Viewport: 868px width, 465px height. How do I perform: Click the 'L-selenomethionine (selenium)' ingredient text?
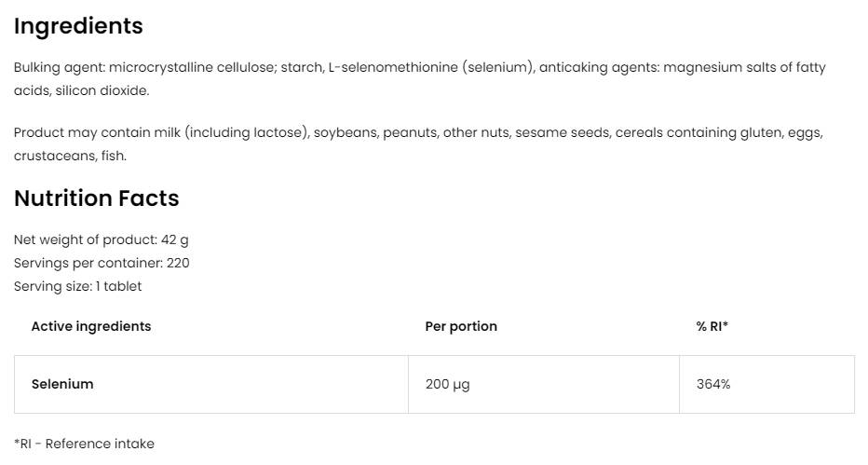pos(431,68)
